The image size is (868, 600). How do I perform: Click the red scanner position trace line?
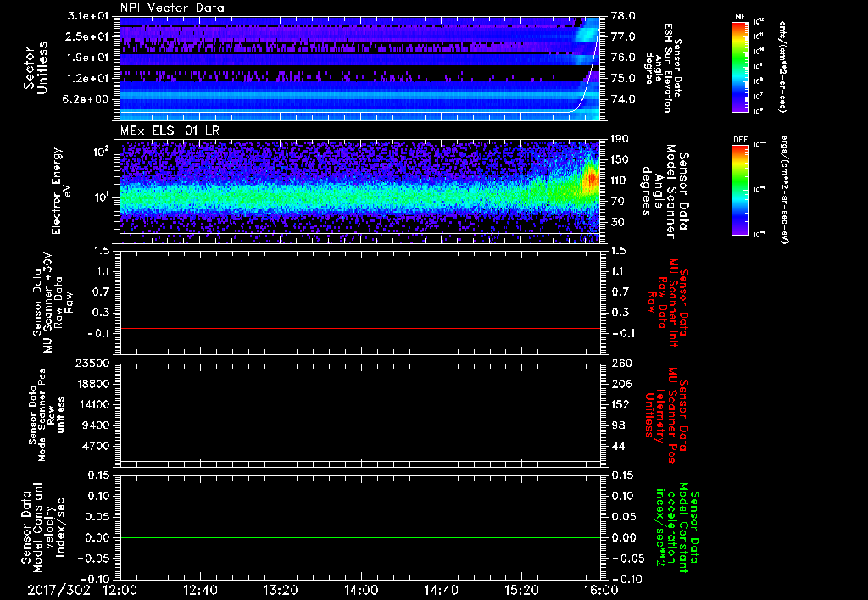pyautogui.click(x=360, y=431)
